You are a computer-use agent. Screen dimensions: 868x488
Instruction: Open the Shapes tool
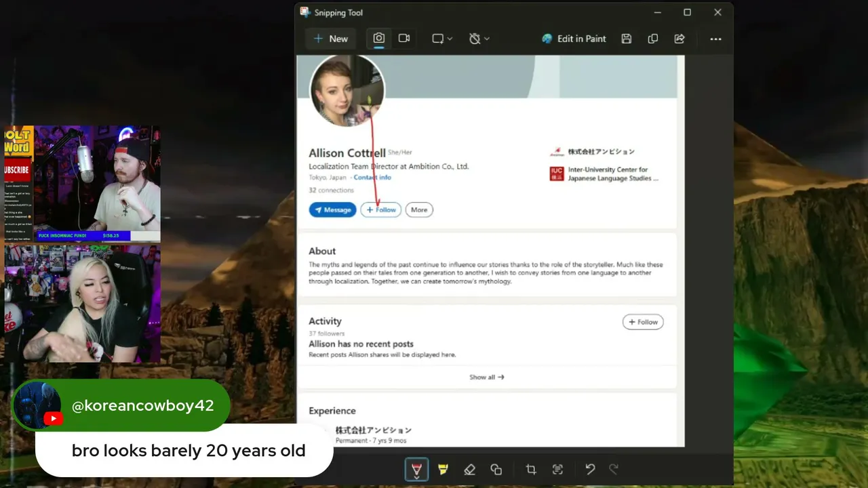click(x=496, y=470)
